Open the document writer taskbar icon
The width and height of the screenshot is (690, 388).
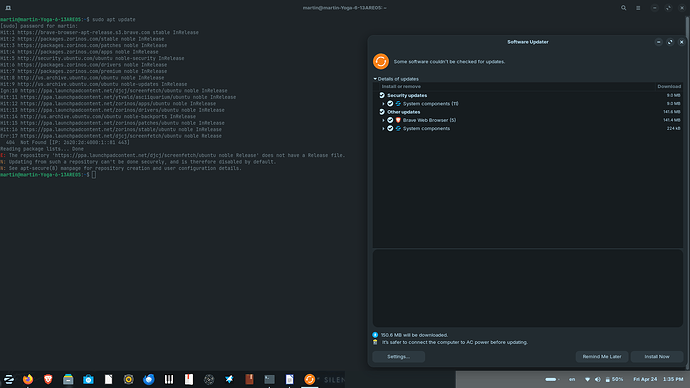[289, 379]
